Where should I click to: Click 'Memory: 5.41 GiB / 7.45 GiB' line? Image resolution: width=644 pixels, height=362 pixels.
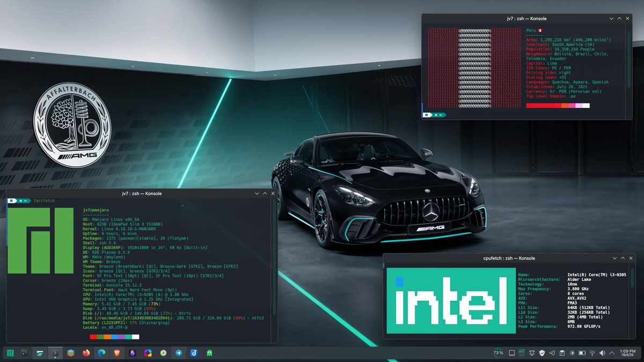pos(123,304)
